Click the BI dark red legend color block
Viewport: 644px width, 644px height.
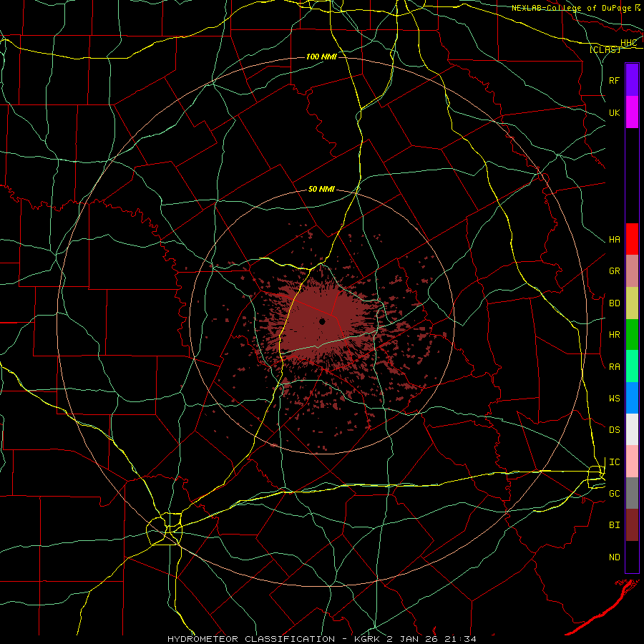(x=632, y=525)
